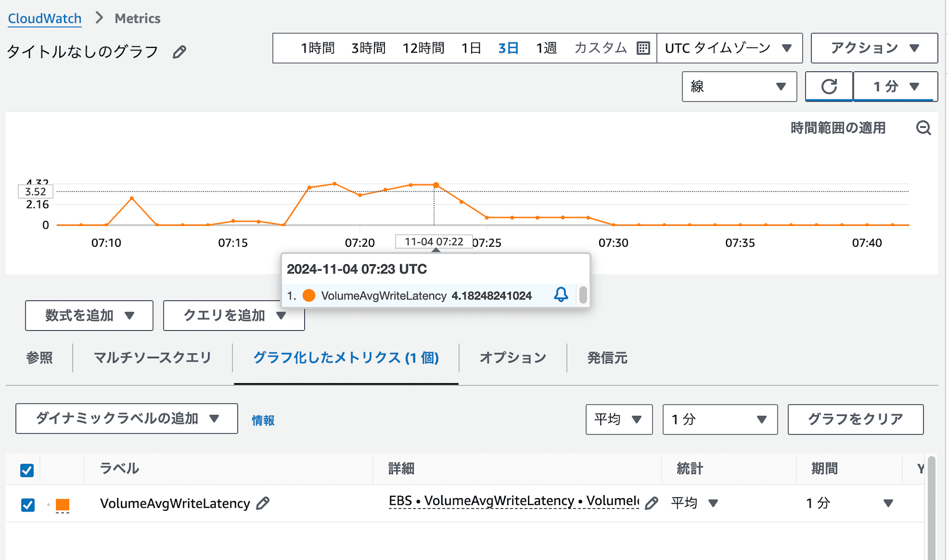Click the ラベル column header

pos(119,469)
